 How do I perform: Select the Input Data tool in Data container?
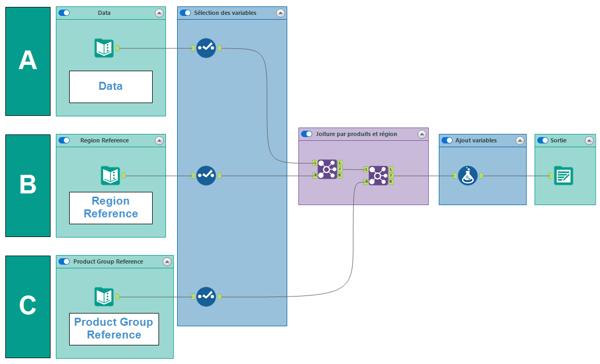pos(104,48)
